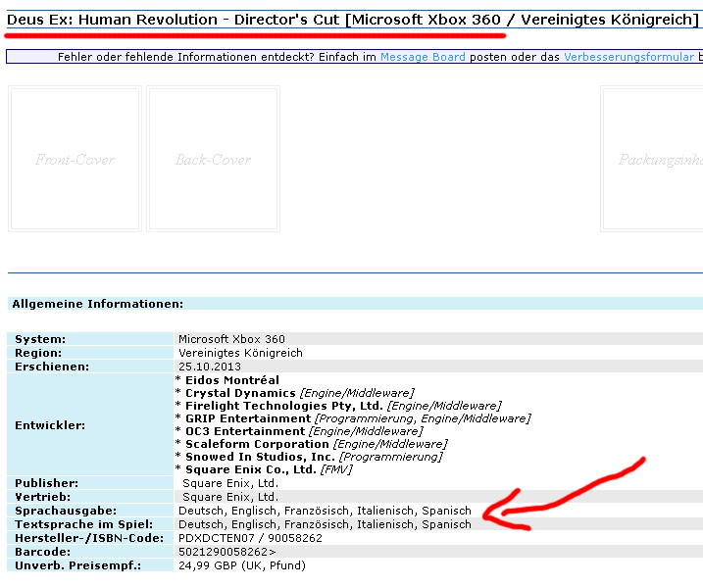Select the release date 25.10.2013
This screenshot has height=588, width=703.
coord(210,367)
